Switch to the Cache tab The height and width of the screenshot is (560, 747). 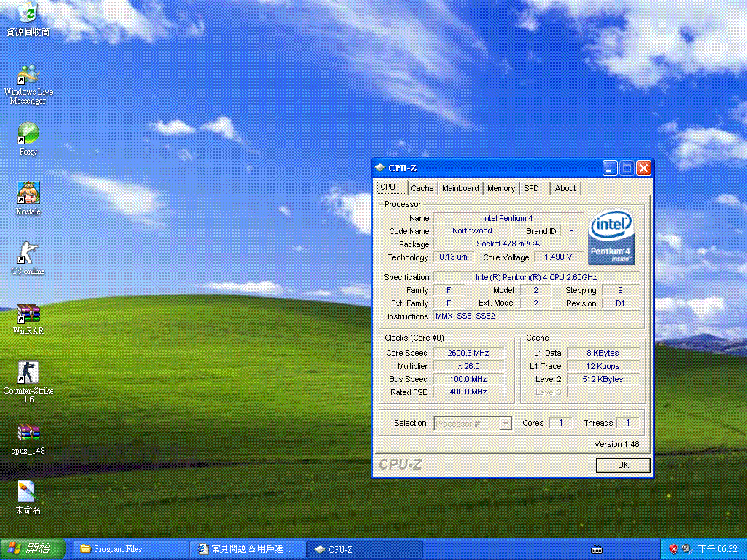coord(422,188)
